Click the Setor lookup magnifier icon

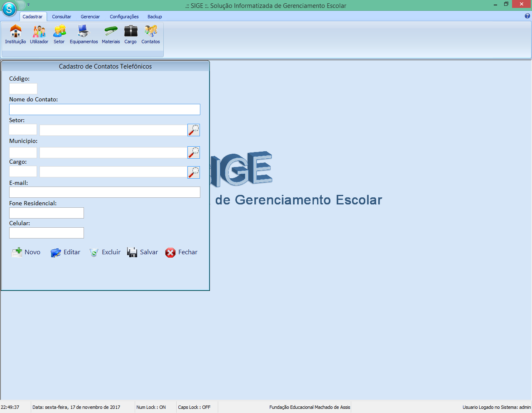[193, 130]
